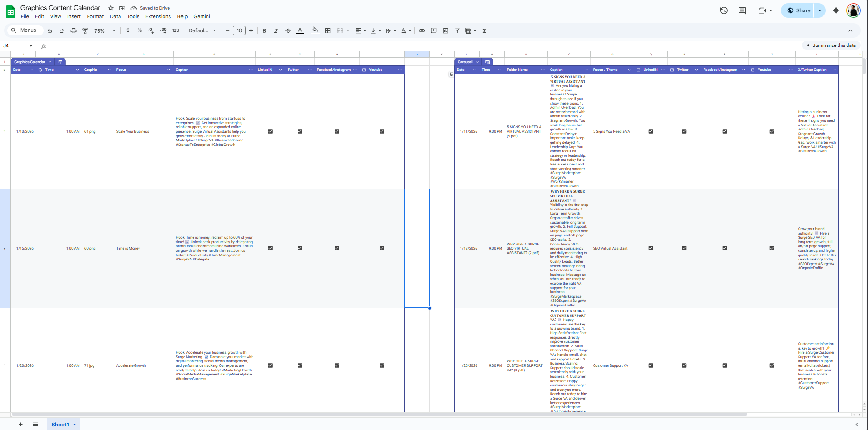The image size is (868, 430).
Task: Open version history clock icon
Action: point(724,10)
